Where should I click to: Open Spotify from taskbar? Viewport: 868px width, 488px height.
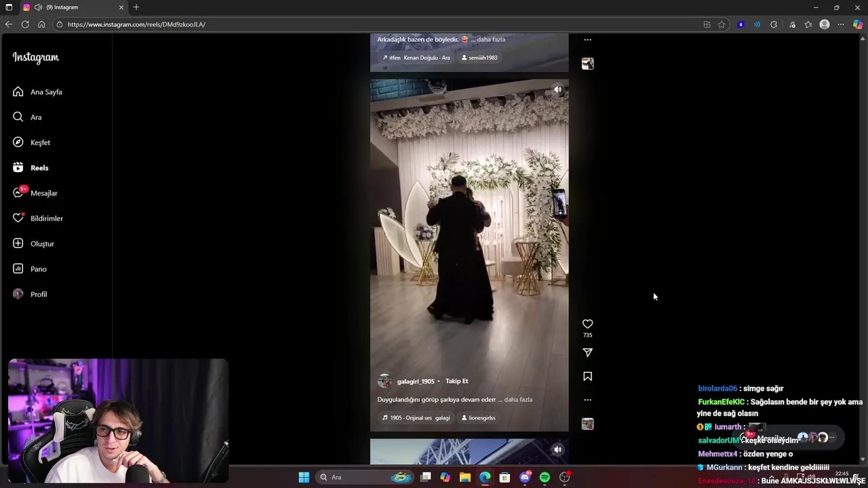(x=545, y=477)
